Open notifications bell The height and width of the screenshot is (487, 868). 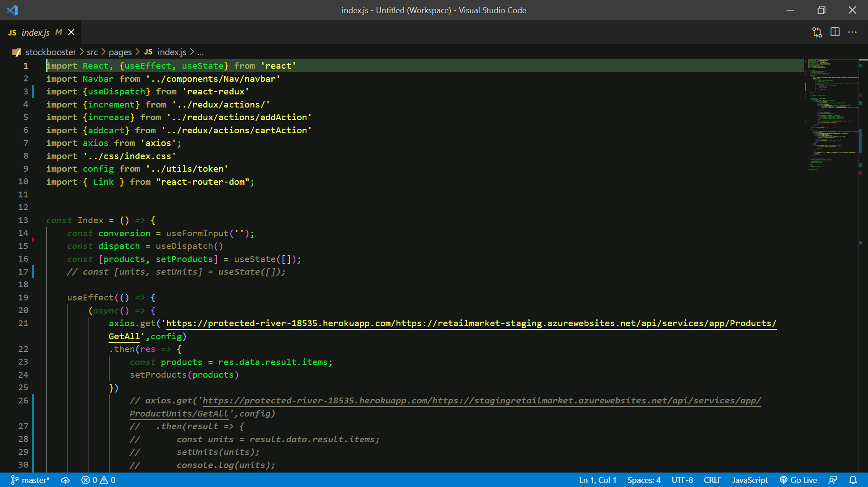point(853,480)
